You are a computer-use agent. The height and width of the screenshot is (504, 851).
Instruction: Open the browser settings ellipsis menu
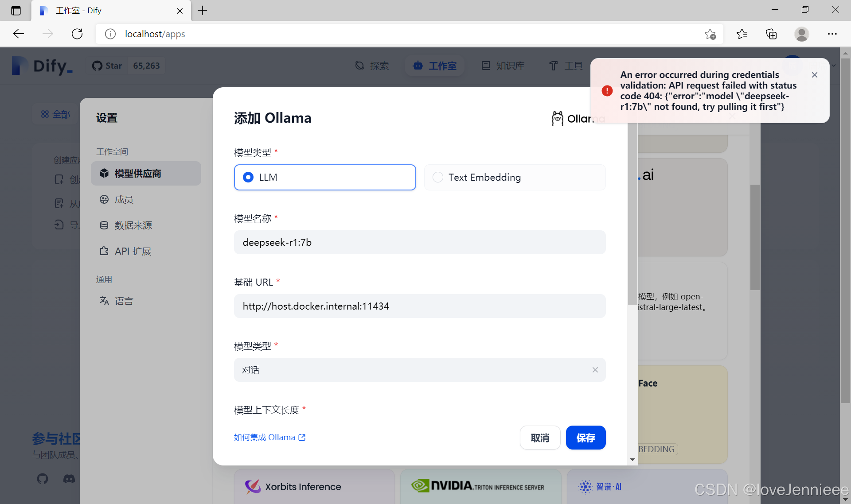832,34
